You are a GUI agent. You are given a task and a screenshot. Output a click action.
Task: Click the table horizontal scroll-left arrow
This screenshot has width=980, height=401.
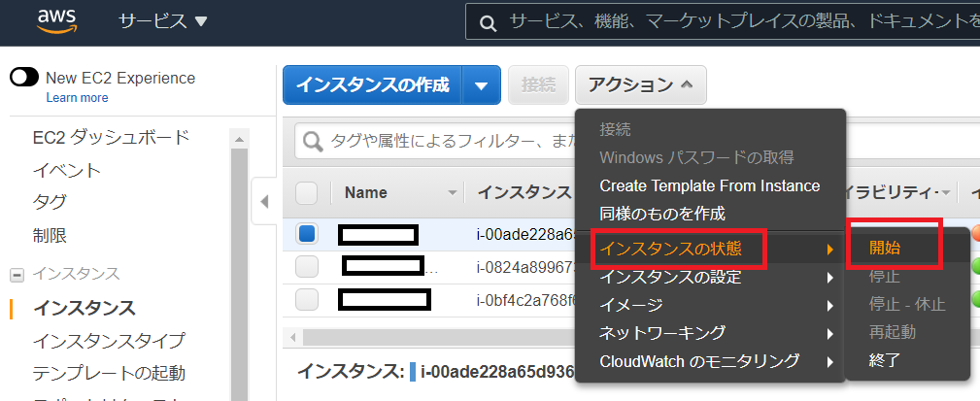click(292, 337)
